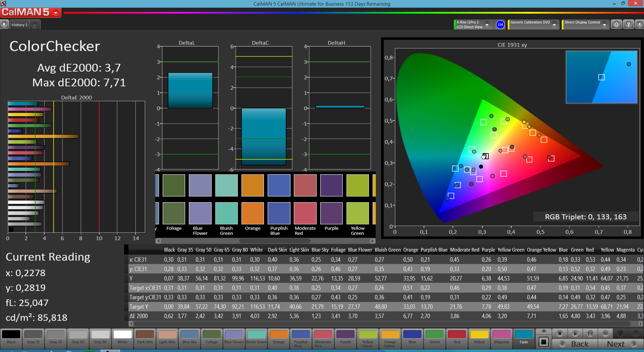Select the Purplish Blue patch button
This screenshot has height=352, width=644.
point(301,339)
